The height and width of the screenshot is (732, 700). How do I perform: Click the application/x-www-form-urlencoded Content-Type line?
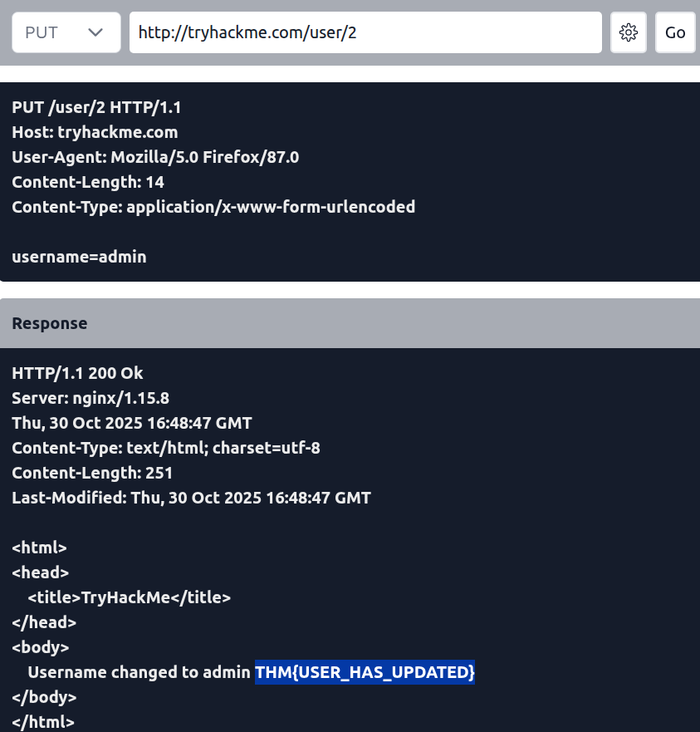(x=213, y=207)
